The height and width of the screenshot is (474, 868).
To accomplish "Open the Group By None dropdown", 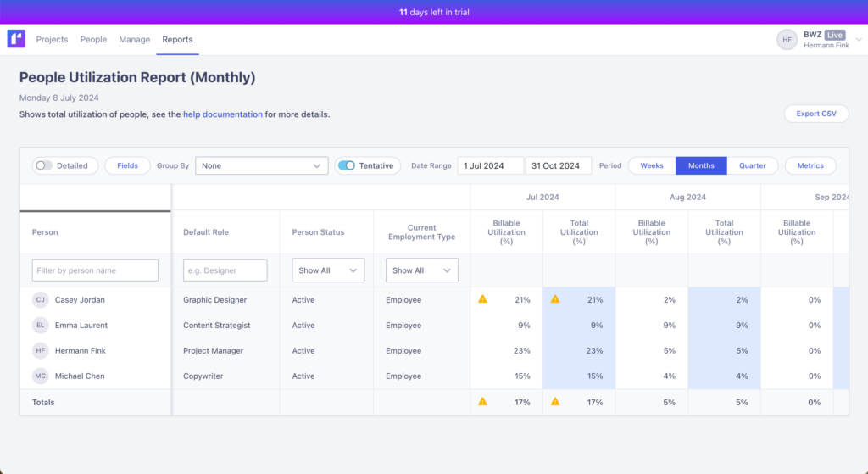I will coord(261,165).
